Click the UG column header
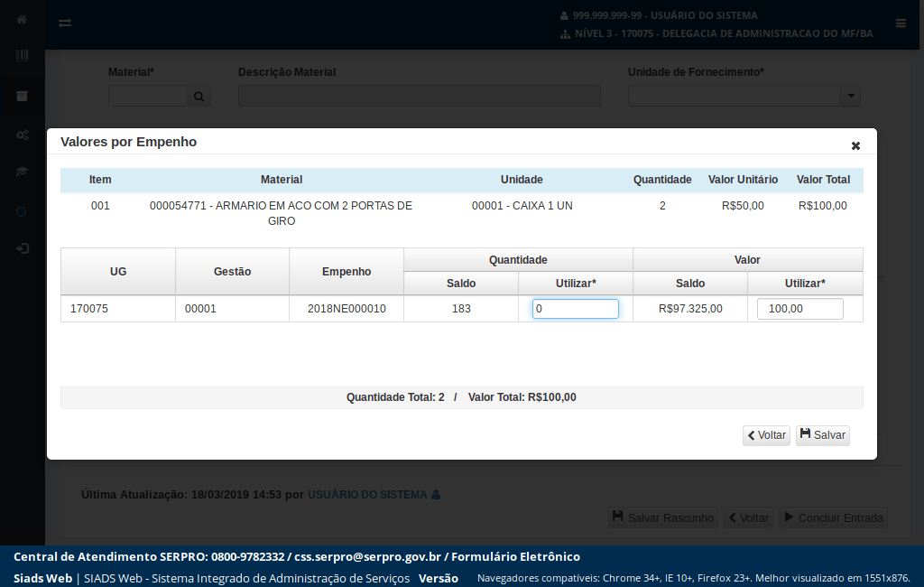The width and height of the screenshot is (924, 587). [118, 272]
